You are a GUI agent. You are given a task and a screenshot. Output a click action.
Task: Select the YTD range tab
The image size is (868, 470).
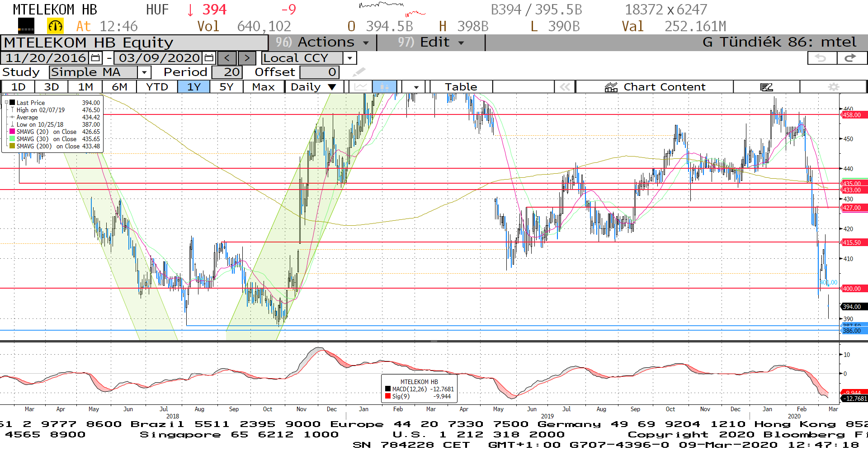(157, 87)
